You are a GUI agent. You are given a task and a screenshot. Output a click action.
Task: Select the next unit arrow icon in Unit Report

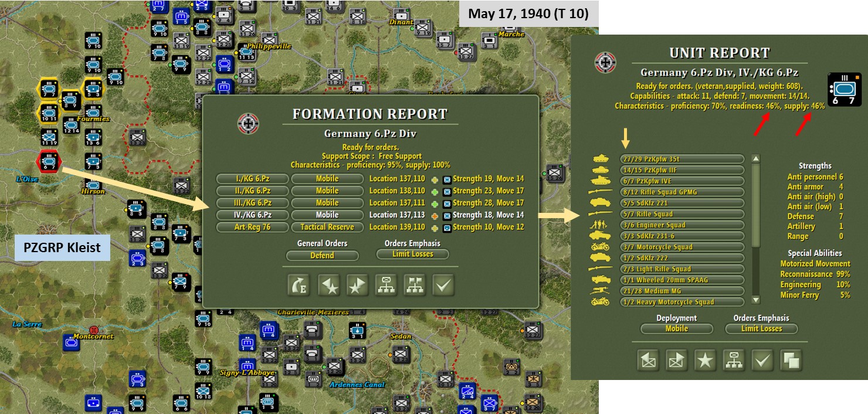(676, 359)
